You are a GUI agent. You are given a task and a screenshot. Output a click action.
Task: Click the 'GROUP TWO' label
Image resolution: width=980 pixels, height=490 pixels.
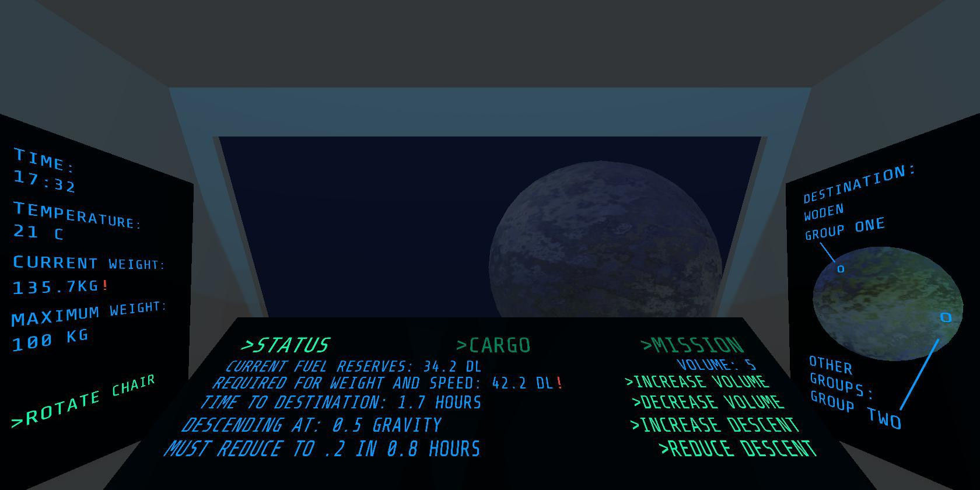tap(856, 409)
